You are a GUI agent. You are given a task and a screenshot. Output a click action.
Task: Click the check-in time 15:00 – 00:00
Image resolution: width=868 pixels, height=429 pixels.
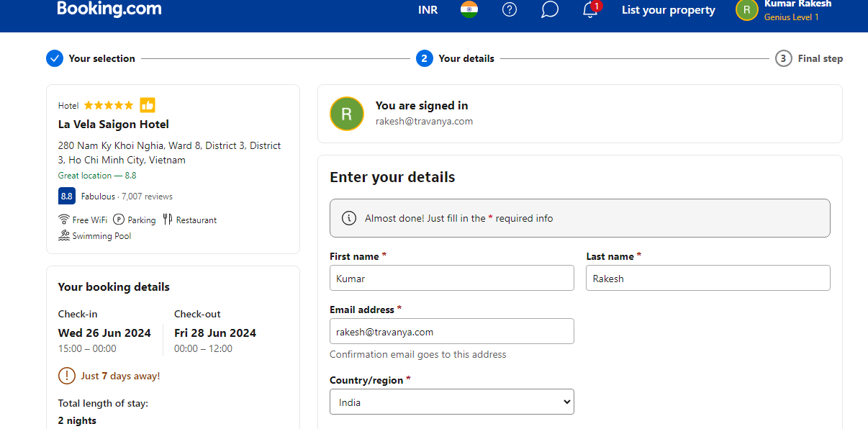click(x=87, y=348)
